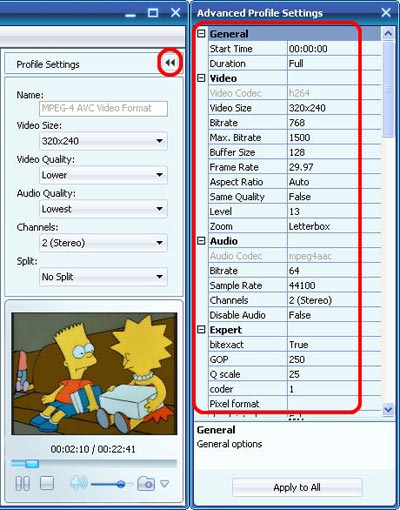
Task: Click the General section header
Action: coord(294,34)
